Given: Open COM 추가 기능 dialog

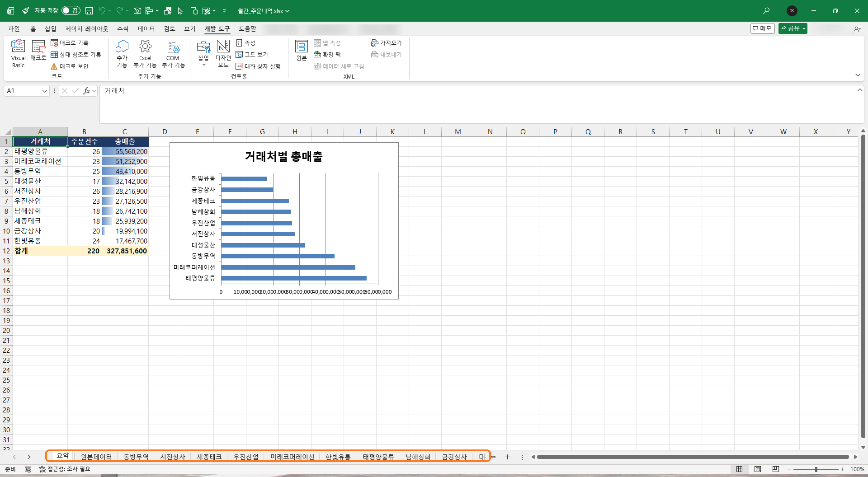Looking at the screenshot, I should point(173,53).
